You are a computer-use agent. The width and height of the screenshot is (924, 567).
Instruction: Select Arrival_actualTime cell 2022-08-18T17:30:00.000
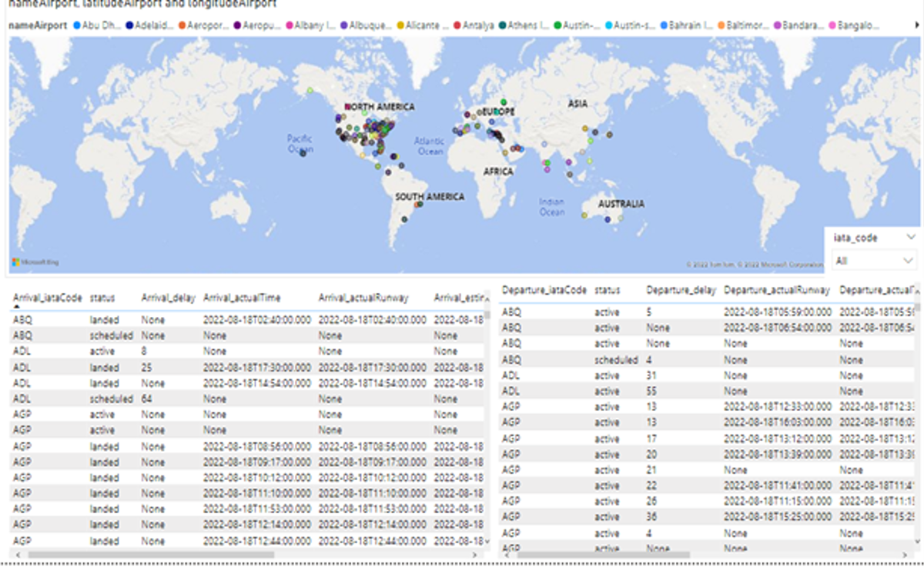point(257,368)
